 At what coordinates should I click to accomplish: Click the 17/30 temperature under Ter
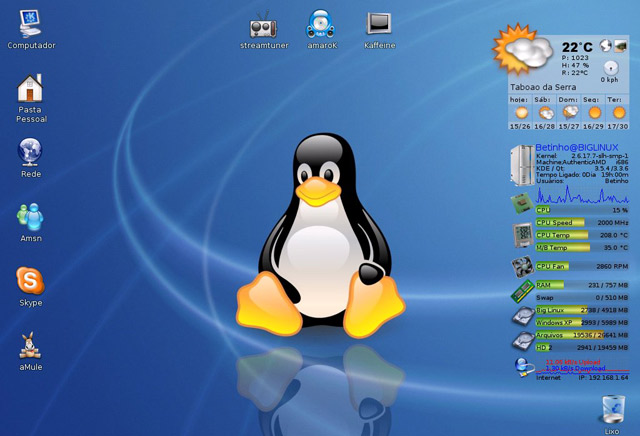pos(618,127)
